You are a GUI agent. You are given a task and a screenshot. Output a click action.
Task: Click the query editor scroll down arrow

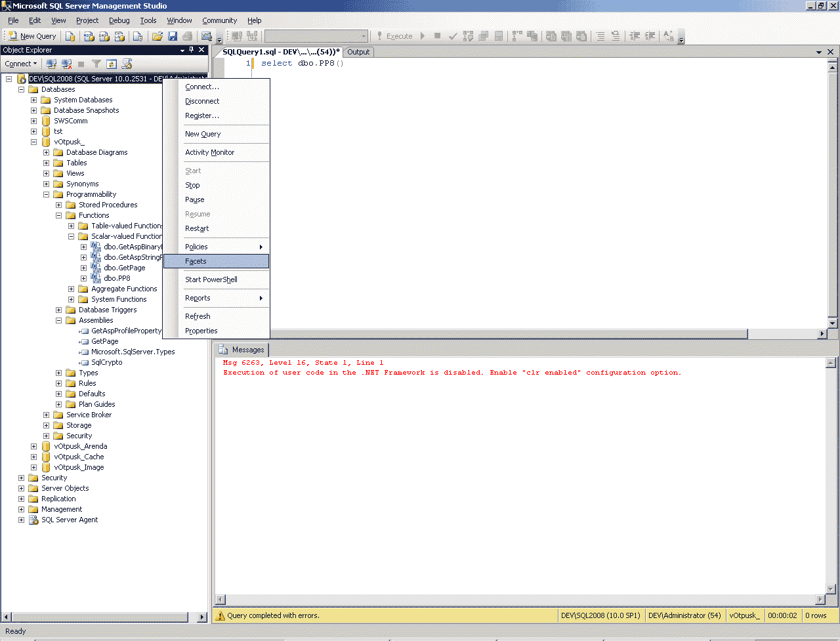point(833,323)
